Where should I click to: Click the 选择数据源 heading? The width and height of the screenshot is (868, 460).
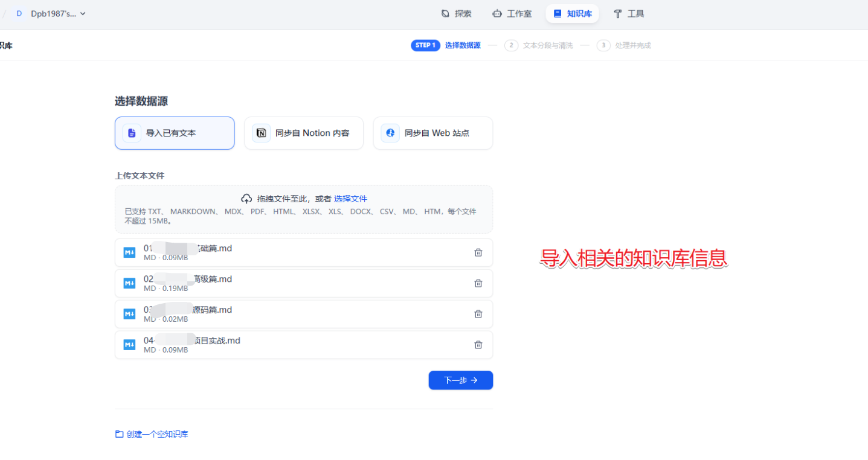[141, 101]
